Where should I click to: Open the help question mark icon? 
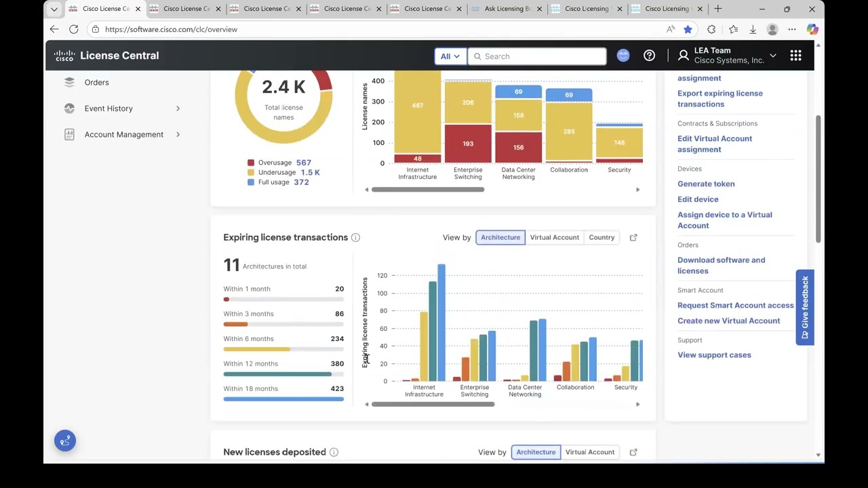pyautogui.click(x=649, y=56)
